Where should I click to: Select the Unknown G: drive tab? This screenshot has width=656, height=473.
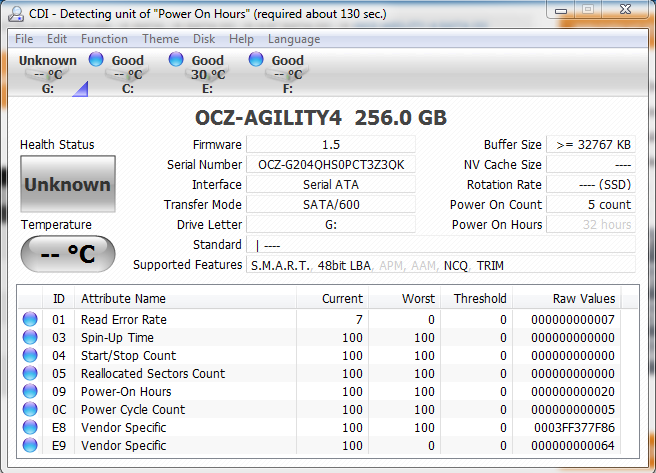(x=47, y=74)
